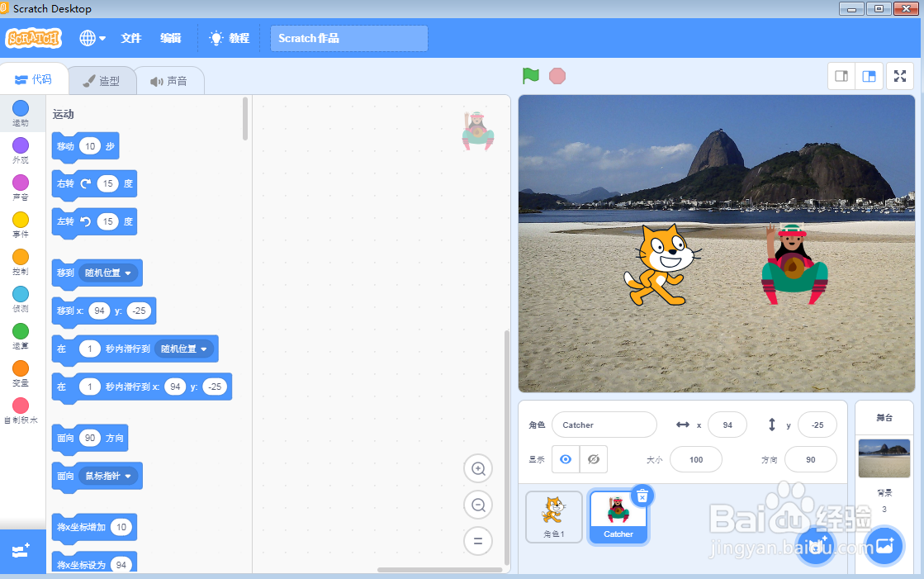This screenshot has height=579, width=924.
Task: Click the workspace horizontal scrollbar
Action: pos(439,570)
